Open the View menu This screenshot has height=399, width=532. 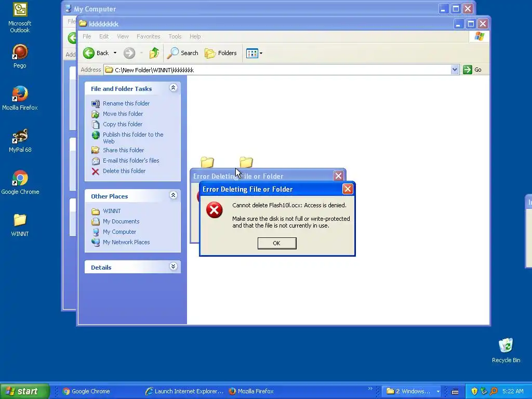pos(123,36)
